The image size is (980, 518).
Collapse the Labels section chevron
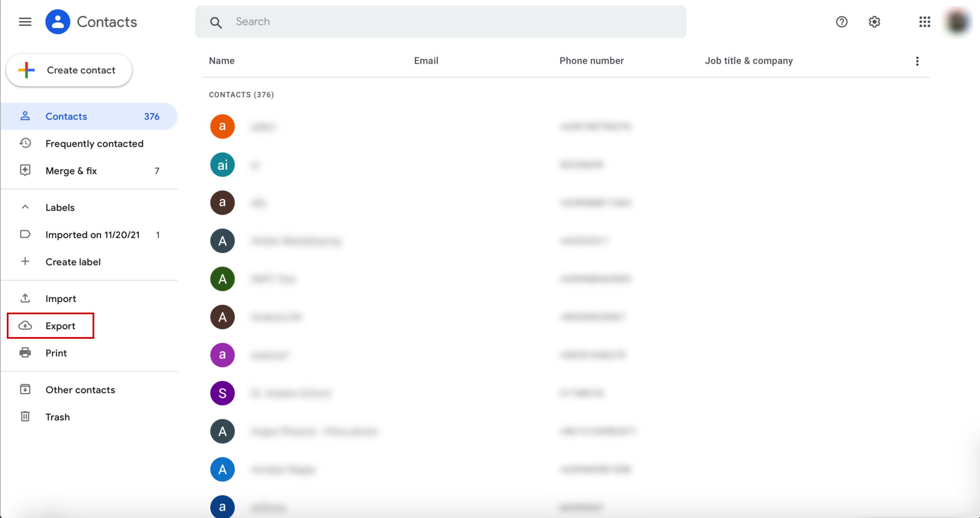click(x=25, y=207)
